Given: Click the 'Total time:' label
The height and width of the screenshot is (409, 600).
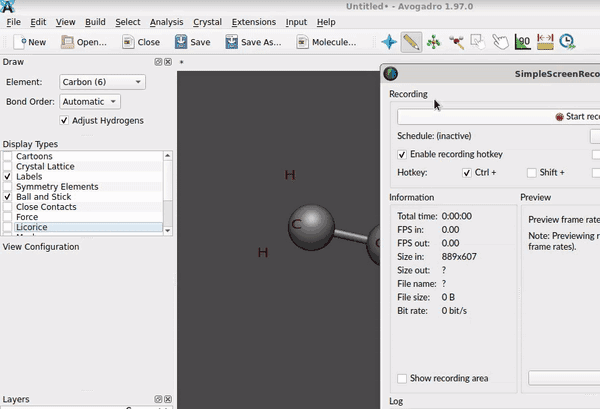Looking at the screenshot, I should (x=417, y=216).
